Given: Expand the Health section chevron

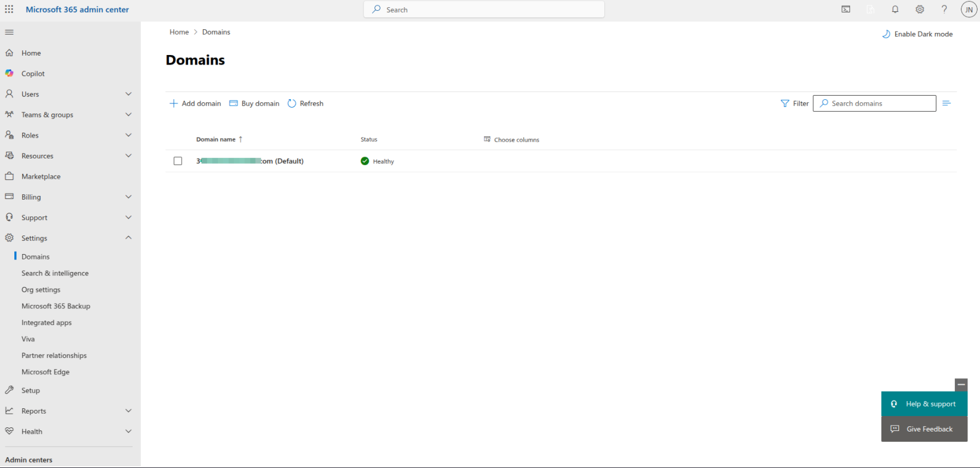Looking at the screenshot, I should 128,431.
